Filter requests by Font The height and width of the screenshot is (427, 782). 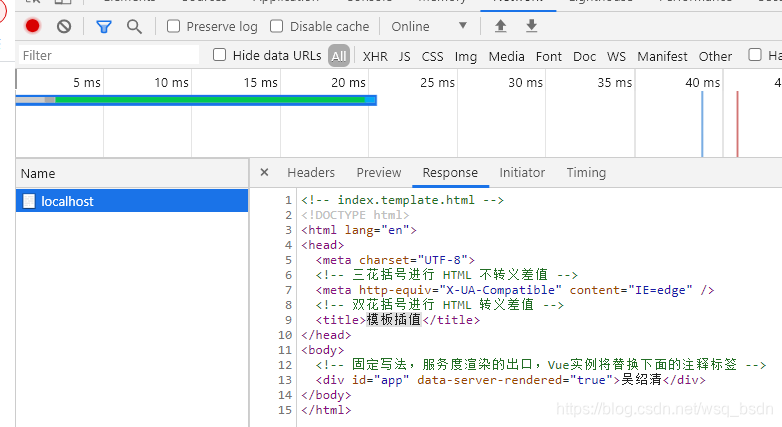point(549,56)
